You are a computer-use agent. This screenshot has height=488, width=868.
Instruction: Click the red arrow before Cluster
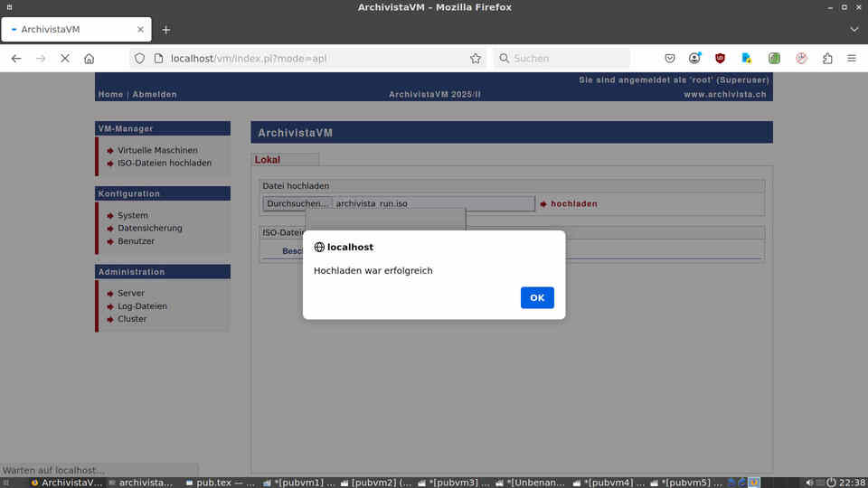point(110,319)
